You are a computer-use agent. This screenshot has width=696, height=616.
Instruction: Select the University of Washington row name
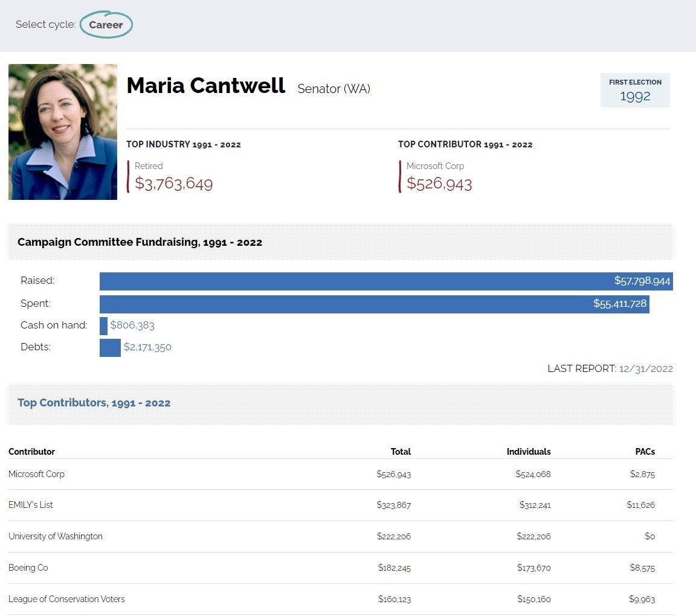[x=56, y=536]
